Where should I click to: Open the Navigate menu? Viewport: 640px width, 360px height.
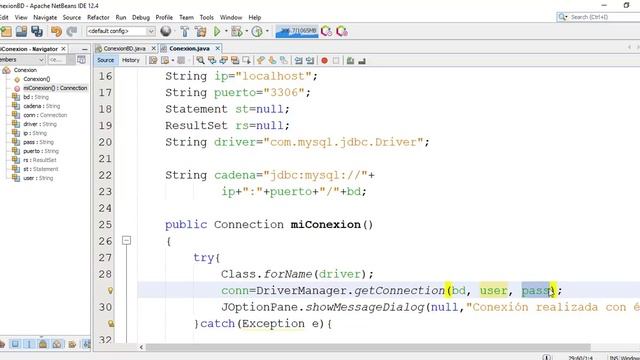point(45,18)
